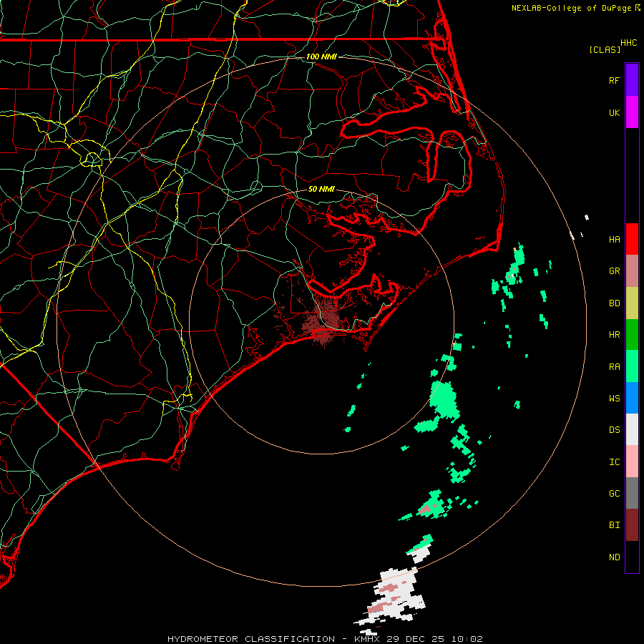Click the RF purple legend swatch
This screenshot has height=644, width=644.
(632, 80)
